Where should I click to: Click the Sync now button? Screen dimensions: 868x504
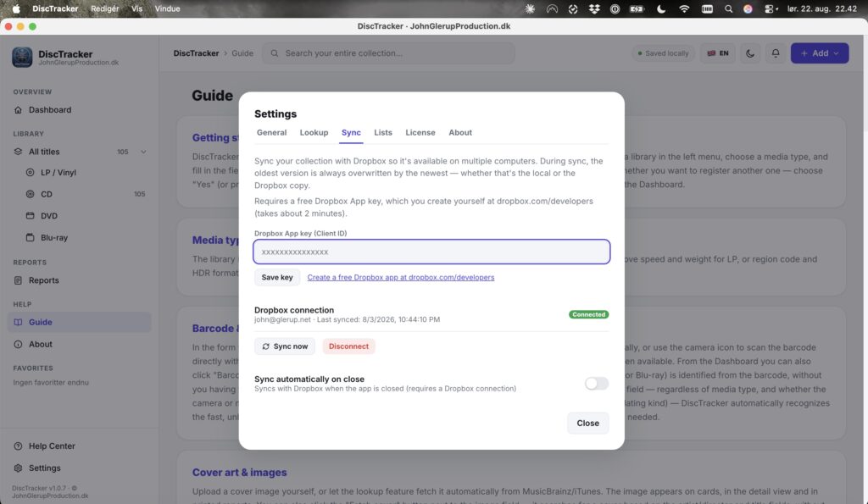coord(285,346)
